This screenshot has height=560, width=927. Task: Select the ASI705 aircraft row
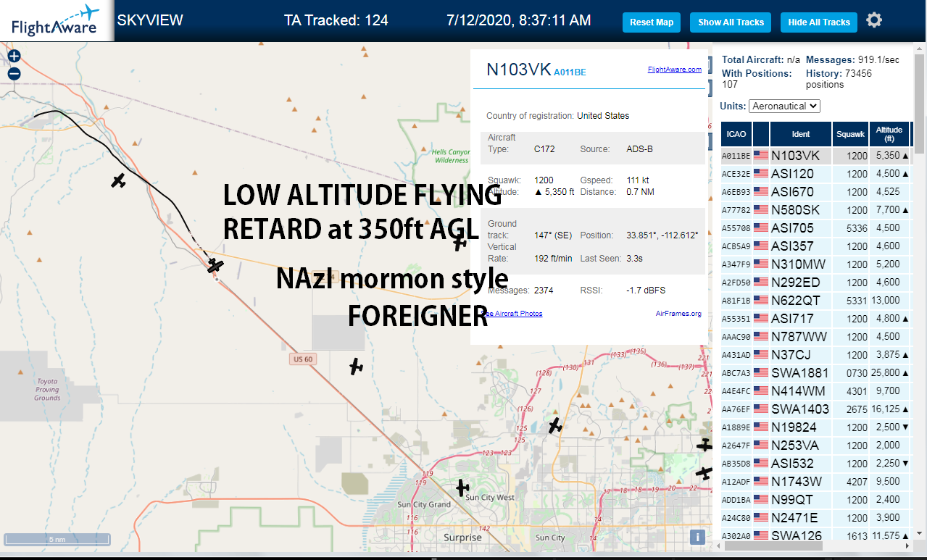click(x=815, y=228)
